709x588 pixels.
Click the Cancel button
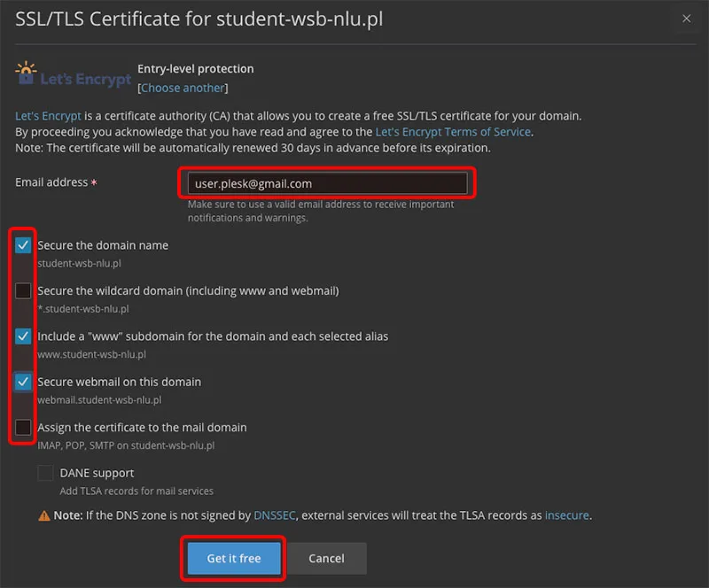point(326,559)
